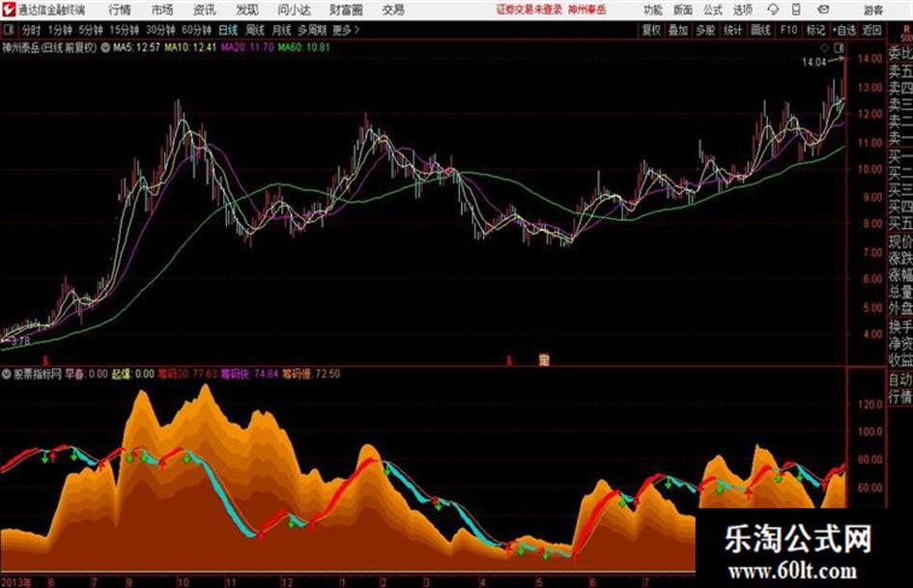Click the 返回 back button
Viewport: 913px width, 588px height.
[x=872, y=30]
